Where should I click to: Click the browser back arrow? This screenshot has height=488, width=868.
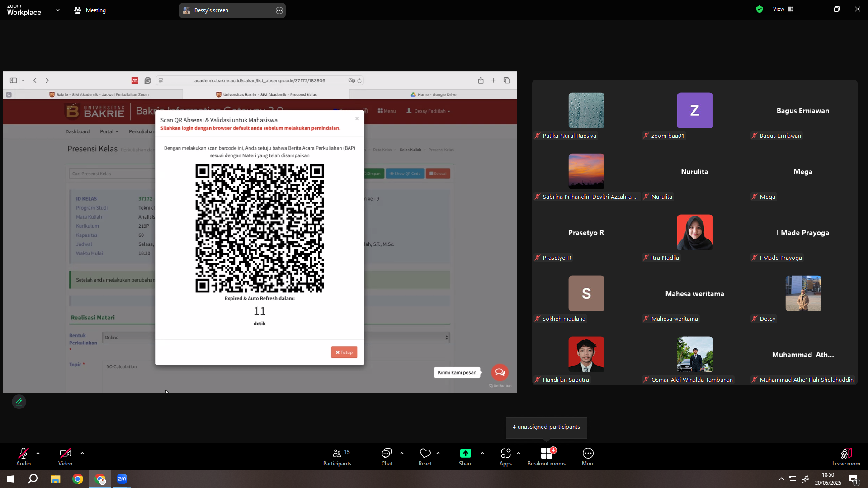tap(35, 80)
